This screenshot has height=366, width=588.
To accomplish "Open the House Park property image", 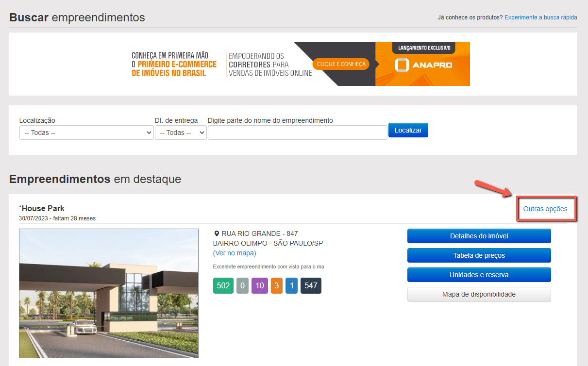I will (109, 293).
